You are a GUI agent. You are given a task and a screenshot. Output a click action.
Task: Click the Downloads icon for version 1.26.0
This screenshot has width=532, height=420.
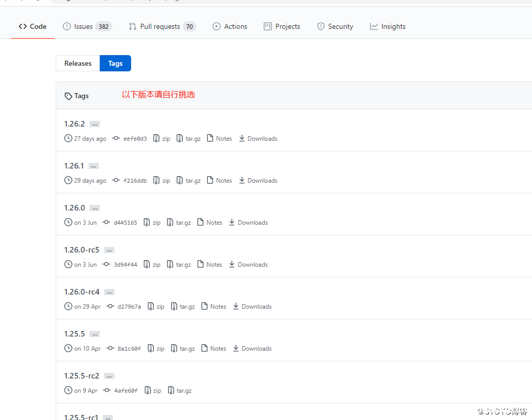pyautogui.click(x=232, y=222)
